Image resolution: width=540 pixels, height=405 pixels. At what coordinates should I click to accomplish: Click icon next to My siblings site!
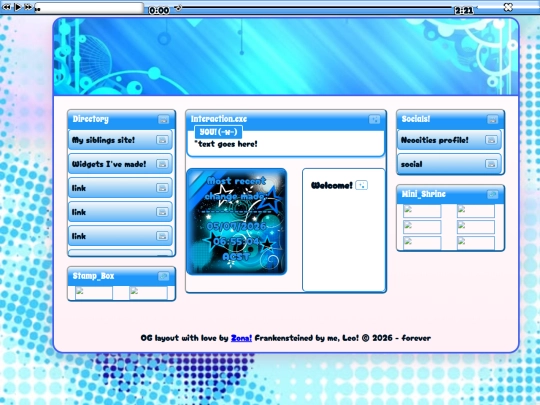(x=162, y=140)
